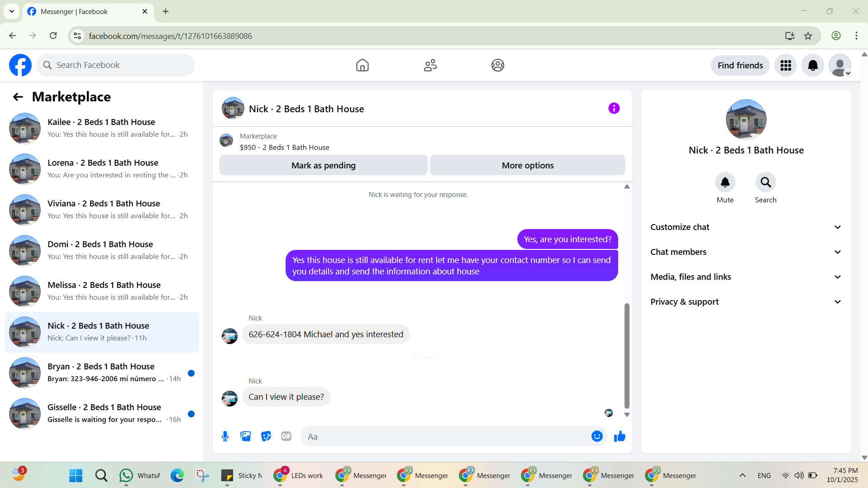The width and height of the screenshot is (868, 488).
Task: Click the browser address bar URL
Action: (x=170, y=36)
